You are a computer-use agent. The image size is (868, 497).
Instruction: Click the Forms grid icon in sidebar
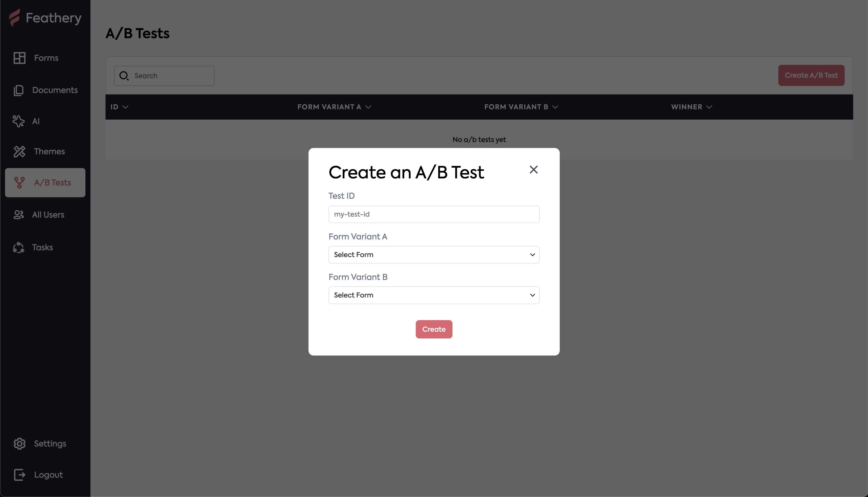[19, 58]
